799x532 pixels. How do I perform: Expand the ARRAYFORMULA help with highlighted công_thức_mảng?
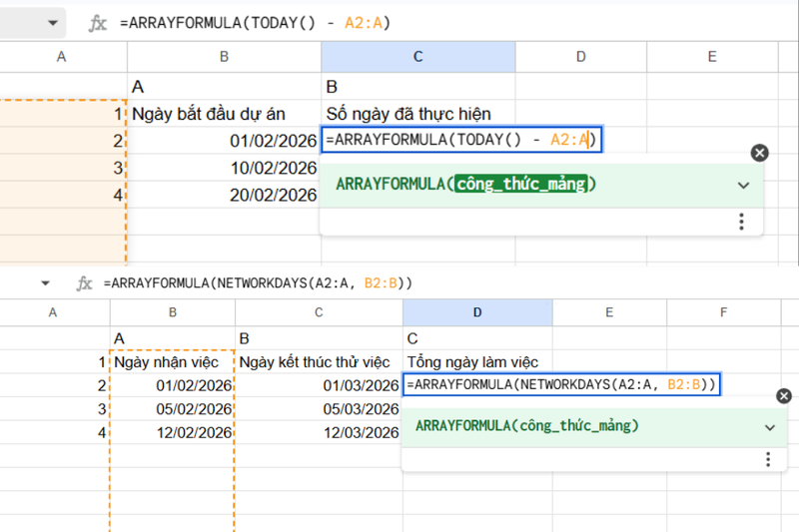tap(743, 186)
